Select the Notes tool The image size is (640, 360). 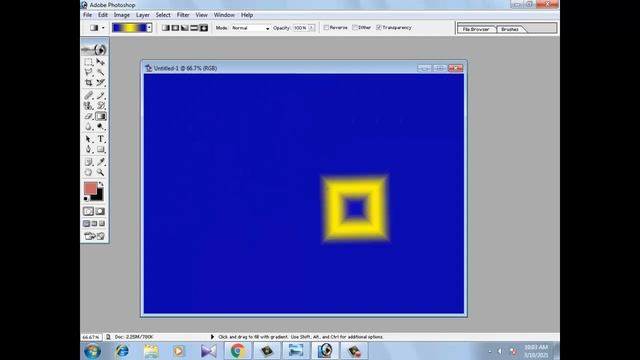pos(89,162)
